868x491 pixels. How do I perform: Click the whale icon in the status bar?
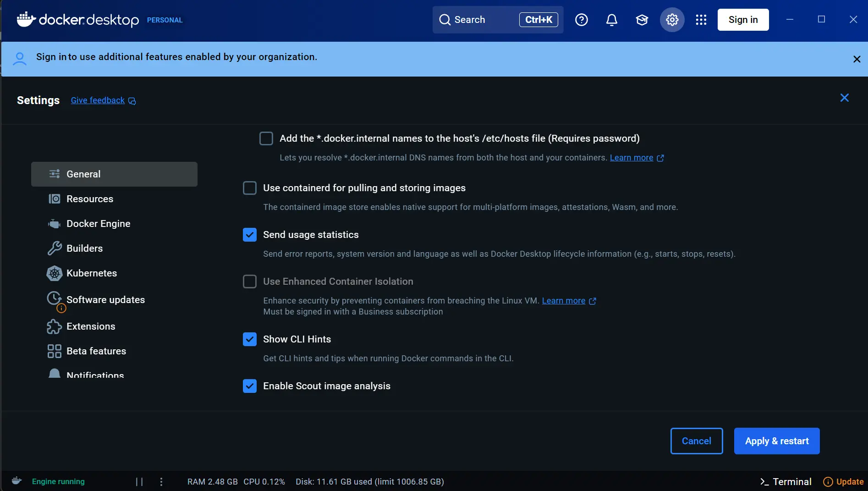16,481
